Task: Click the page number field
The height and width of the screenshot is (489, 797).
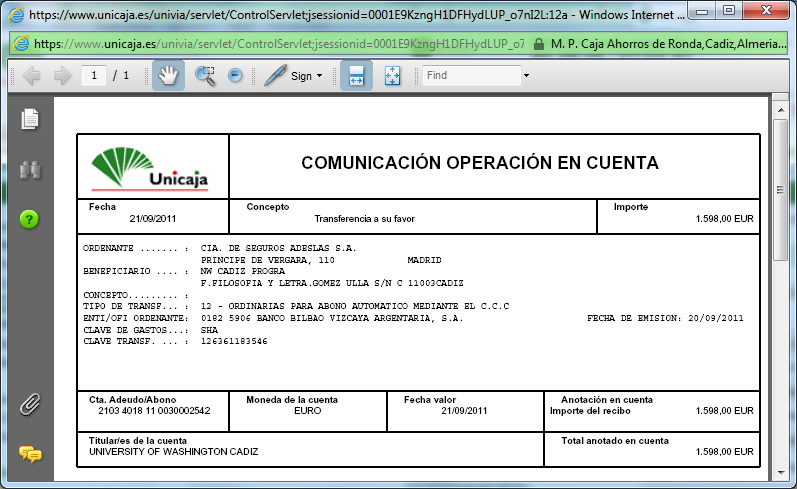Action: (94, 76)
